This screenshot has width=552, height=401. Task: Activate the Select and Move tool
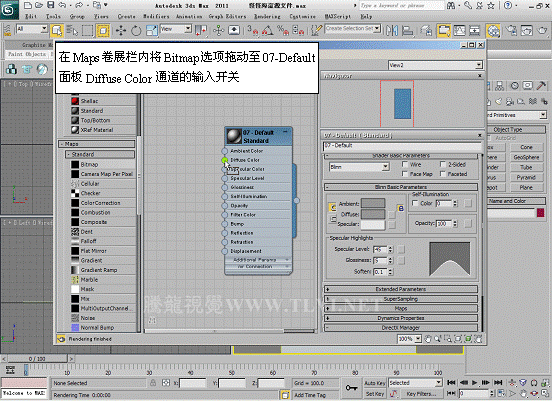[x=121, y=31]
